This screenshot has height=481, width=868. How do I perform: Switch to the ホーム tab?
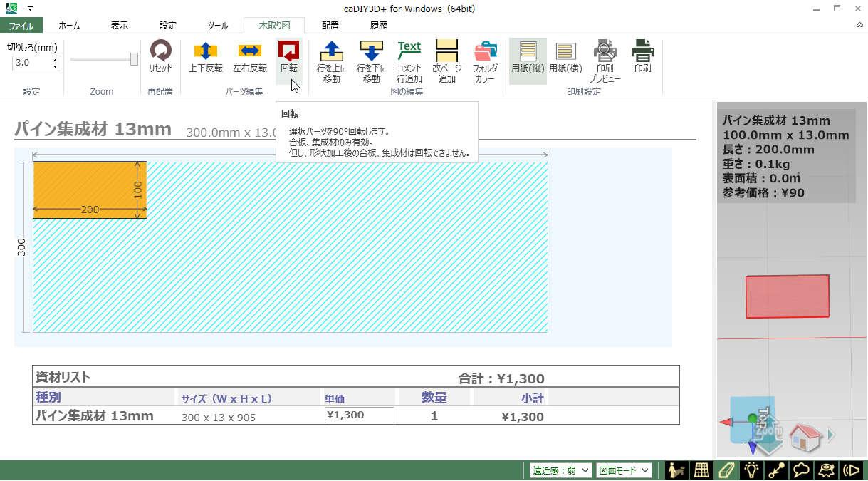pyautogui.click(x=69, y=26)
